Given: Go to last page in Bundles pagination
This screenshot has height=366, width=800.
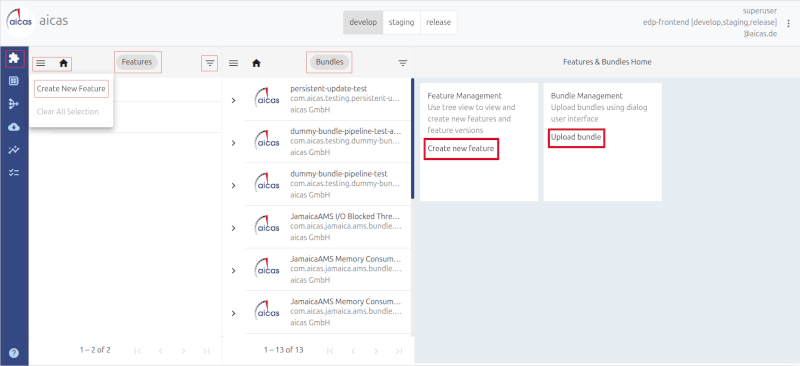Looking at the screenshot, I should tap(399, 351).
